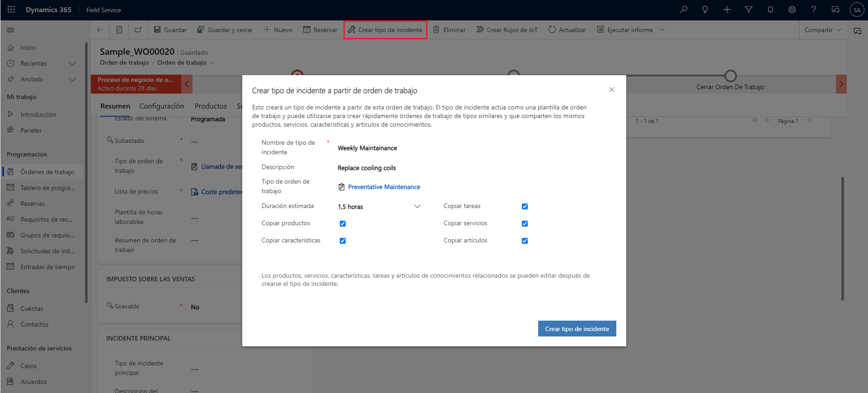
Task: Uncheck Copiar características checkbox
Action: [343, 241]
